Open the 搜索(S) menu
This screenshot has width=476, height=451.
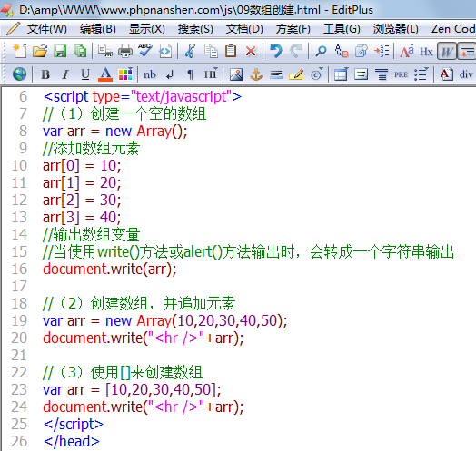(195, 29)
